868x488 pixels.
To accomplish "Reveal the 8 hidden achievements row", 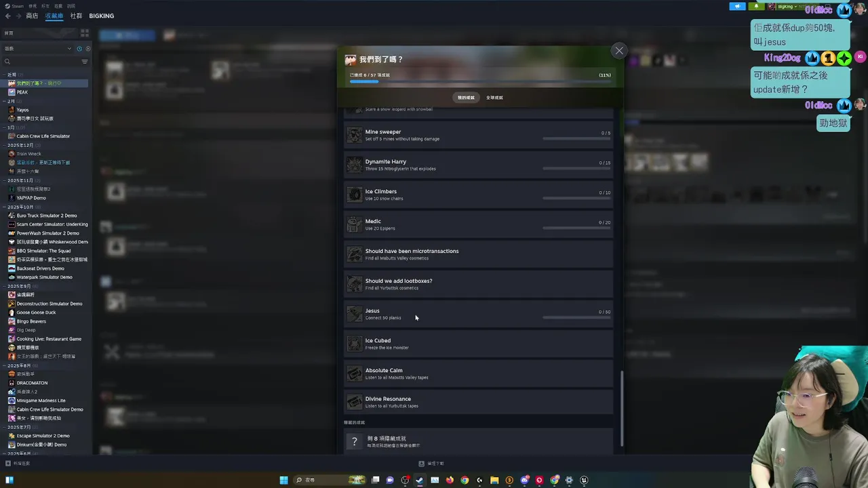I will [x=479, y=441].
